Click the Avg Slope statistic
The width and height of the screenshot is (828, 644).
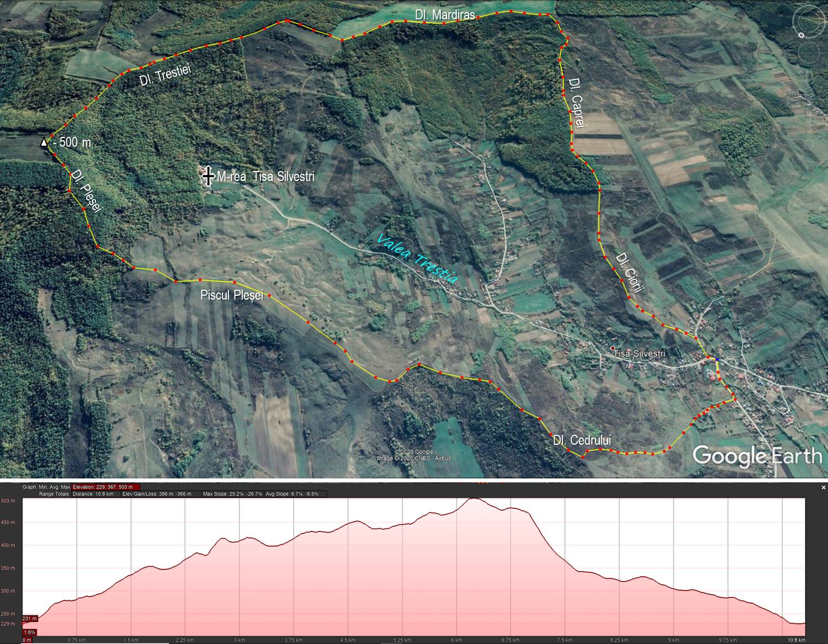point(295,494)
